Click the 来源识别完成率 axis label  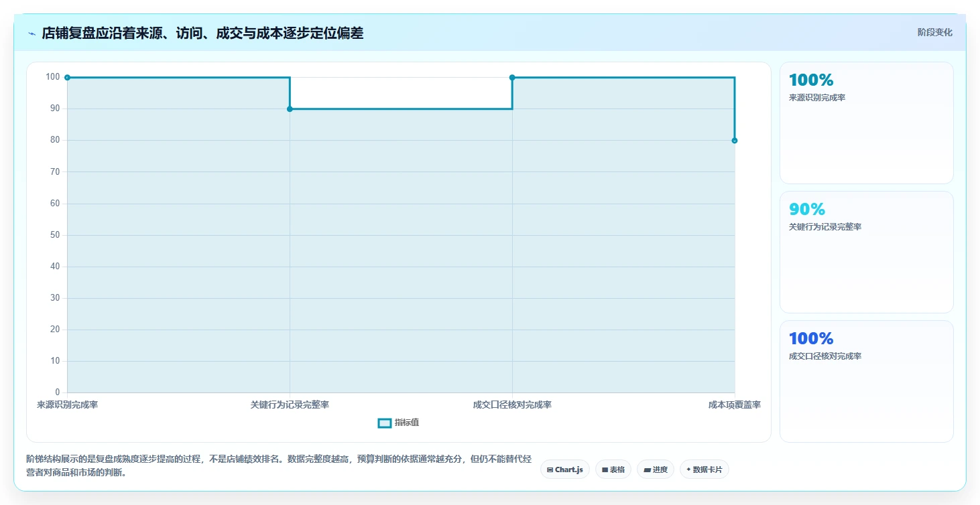68,405
